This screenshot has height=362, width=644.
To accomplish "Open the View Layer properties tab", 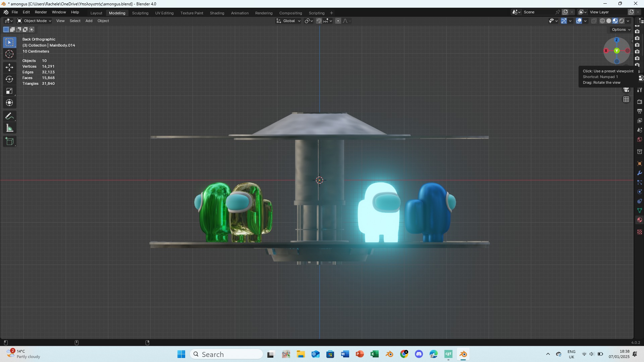I will 640,121.
